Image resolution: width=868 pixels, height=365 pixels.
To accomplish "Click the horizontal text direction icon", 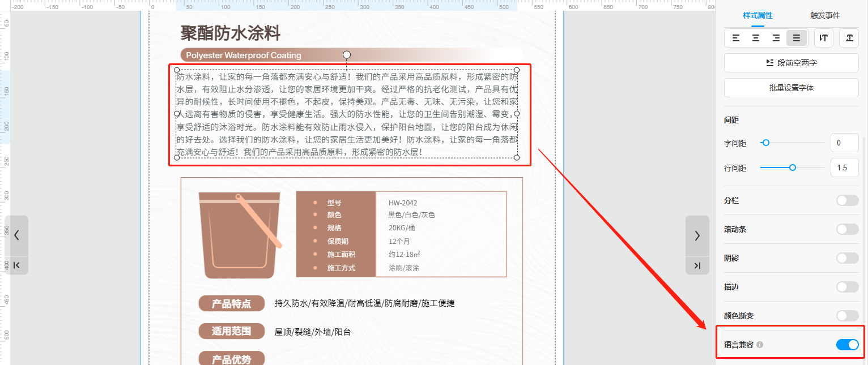I will pyautogui.click(x=849, y=38).
